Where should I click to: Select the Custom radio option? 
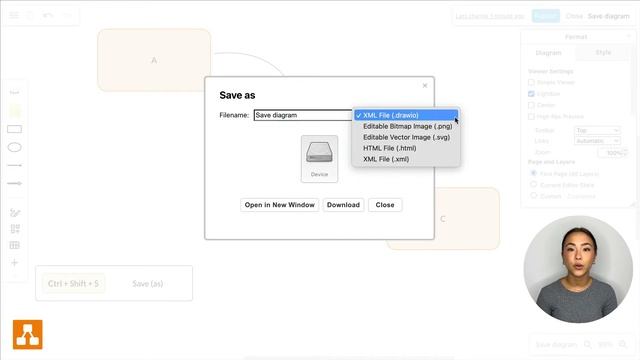pos(533,196)
